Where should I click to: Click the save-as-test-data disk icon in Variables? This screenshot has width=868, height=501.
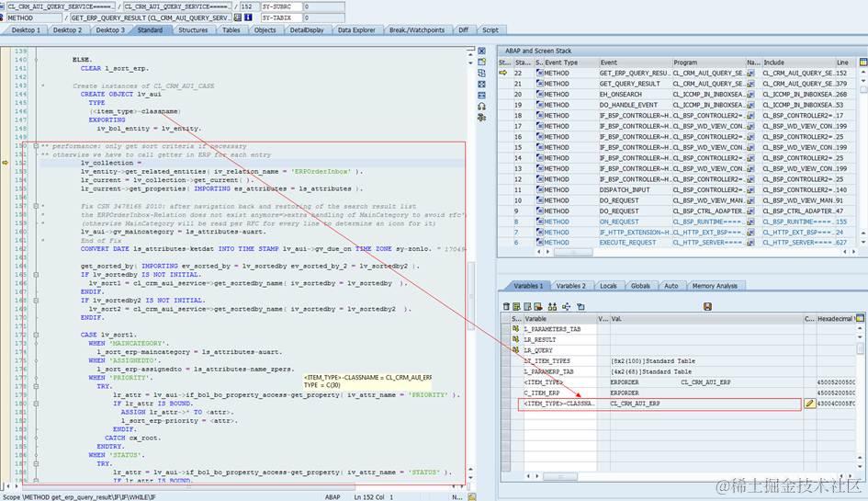[x=707, y=306]
